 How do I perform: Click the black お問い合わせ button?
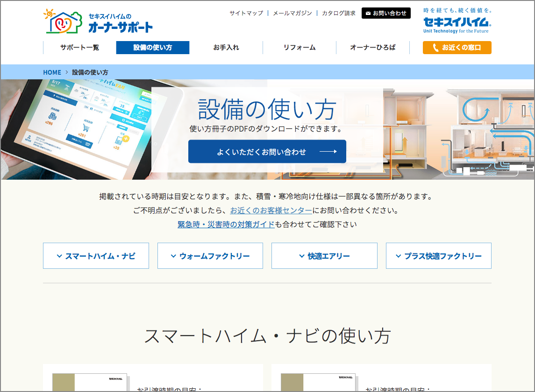386,13
